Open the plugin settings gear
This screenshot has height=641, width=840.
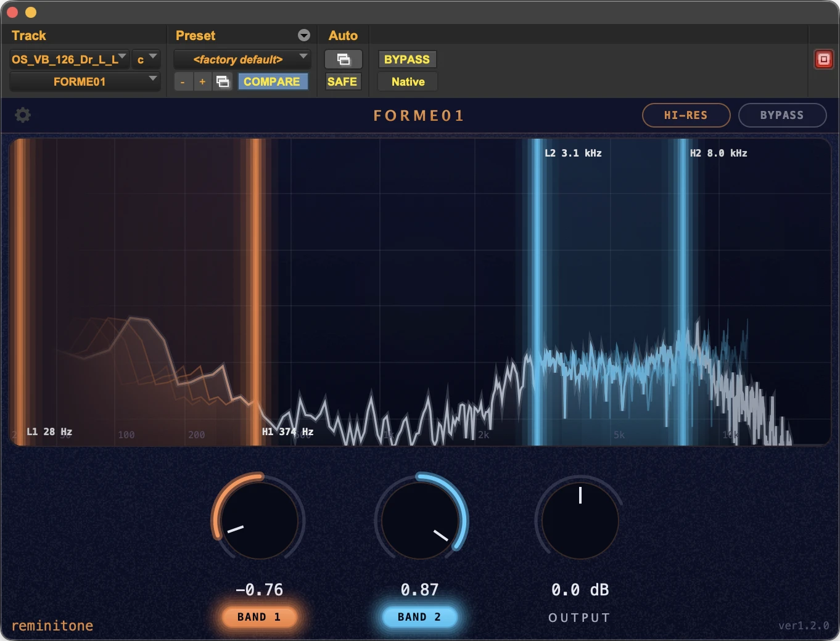click(x=23, y=115)
